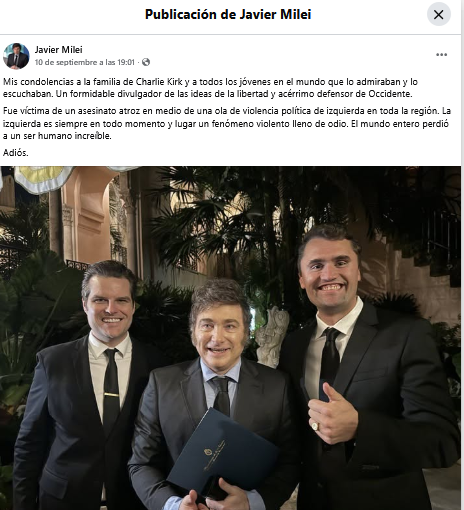Click the gold tie clip on left man
This screenshot has height=510, width=464.
(111, 395)
